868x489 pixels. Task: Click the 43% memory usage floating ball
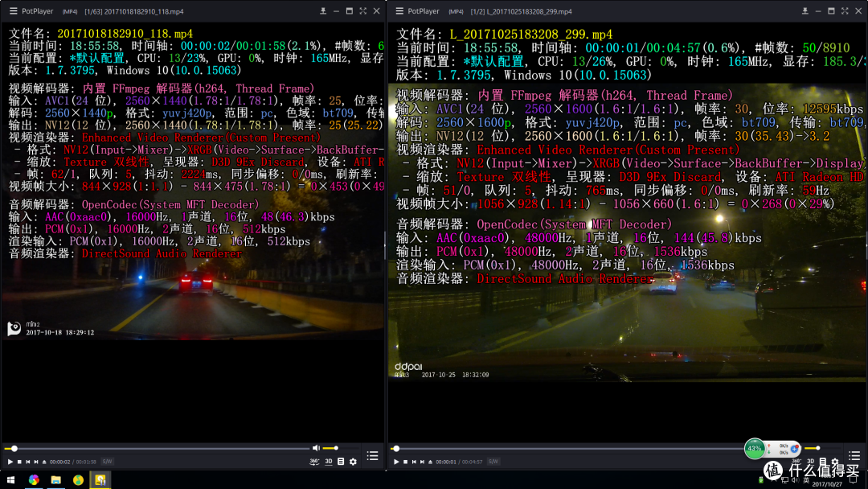pos(755,448)
